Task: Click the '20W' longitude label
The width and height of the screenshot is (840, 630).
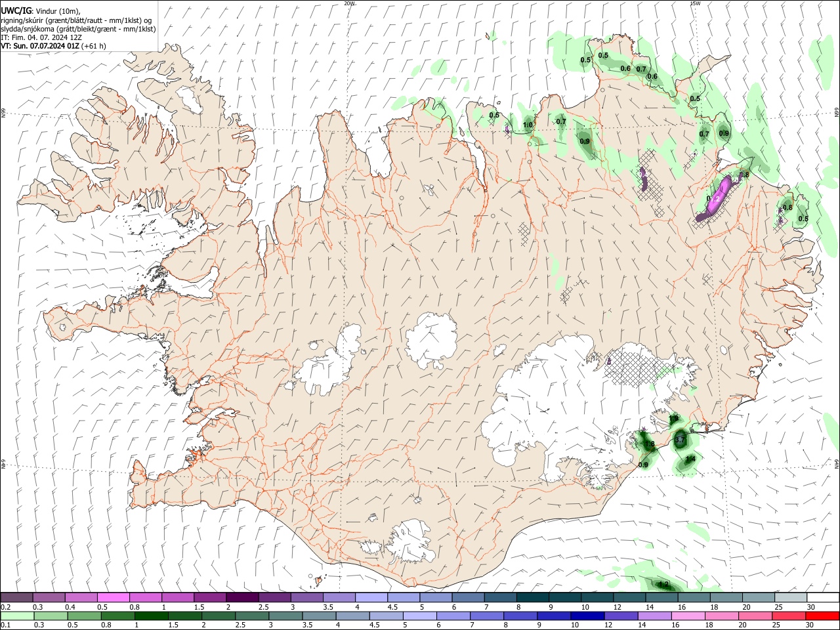Action: pyautogui.click(x=349, y=3)
